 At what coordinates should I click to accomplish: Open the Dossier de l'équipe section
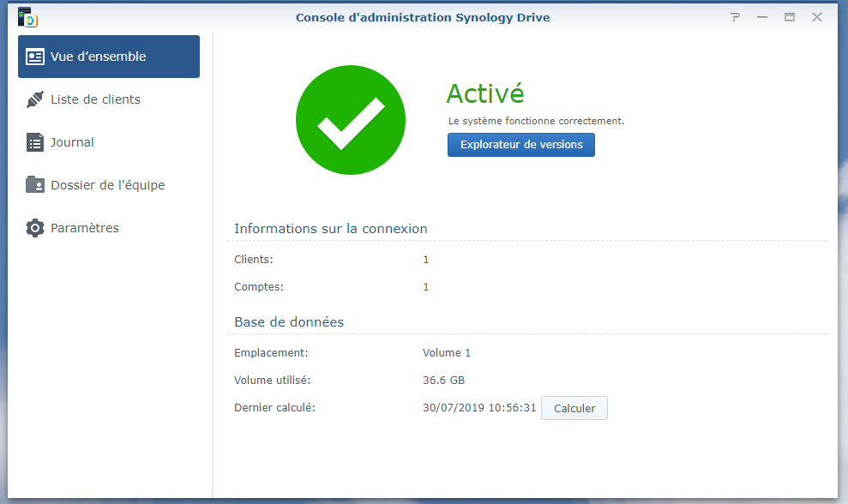(109, 185)
